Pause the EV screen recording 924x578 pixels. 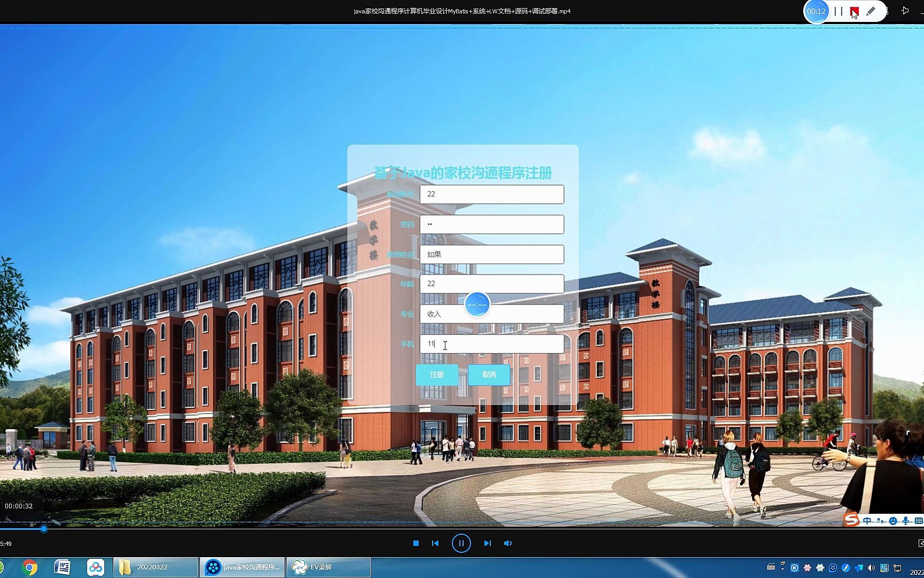pos(838,11)
